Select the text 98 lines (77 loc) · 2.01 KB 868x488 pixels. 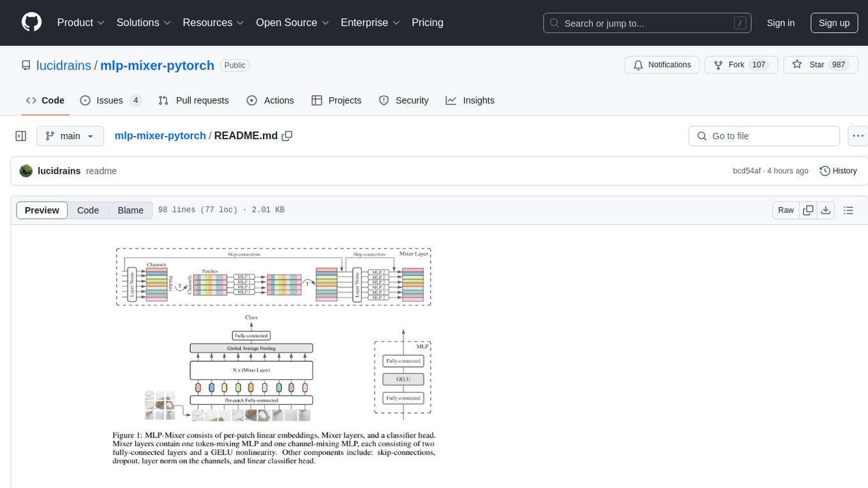coord(221,210)
